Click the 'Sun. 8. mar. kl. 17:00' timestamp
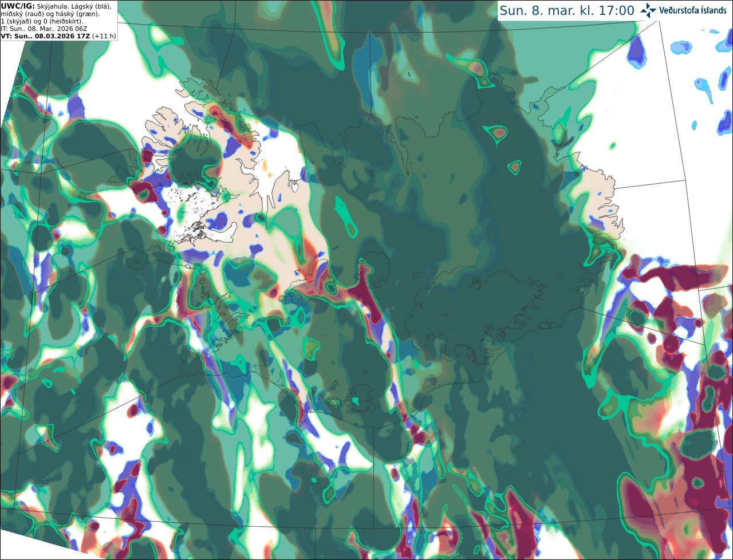 (567, 10)
